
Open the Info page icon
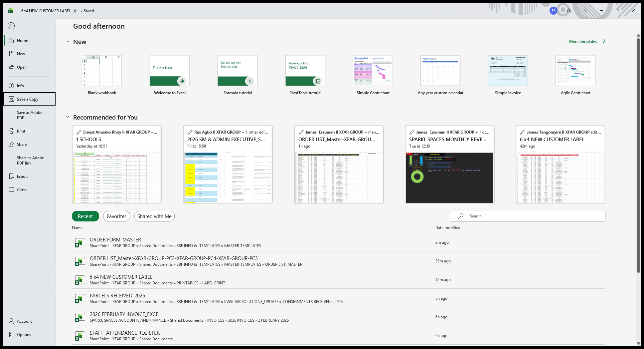[11, 86]
